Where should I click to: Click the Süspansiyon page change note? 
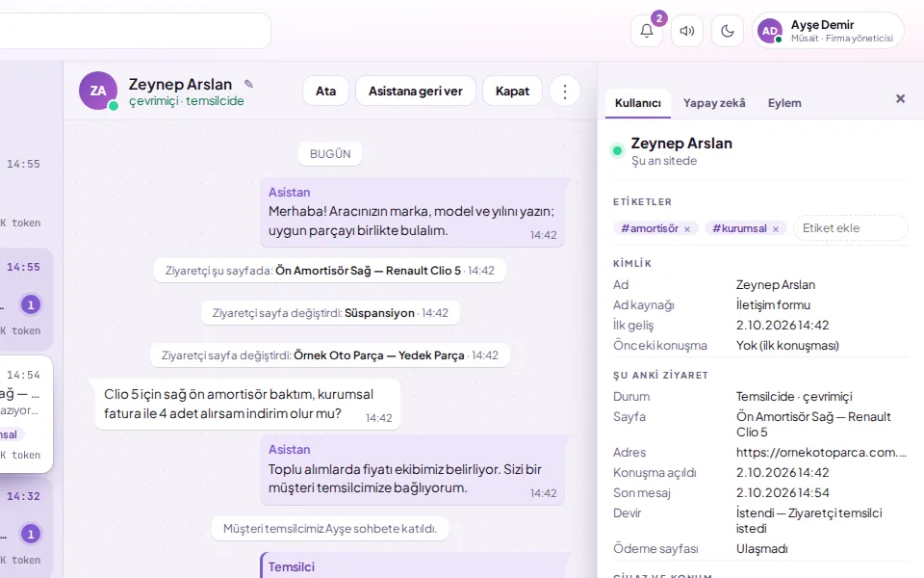coord(330,312)
